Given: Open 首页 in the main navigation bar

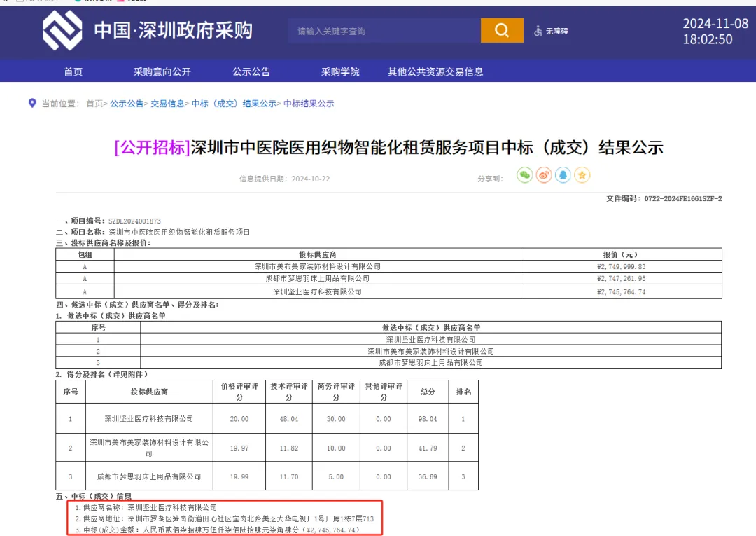Looking at the screenshot, I should 73,71.
